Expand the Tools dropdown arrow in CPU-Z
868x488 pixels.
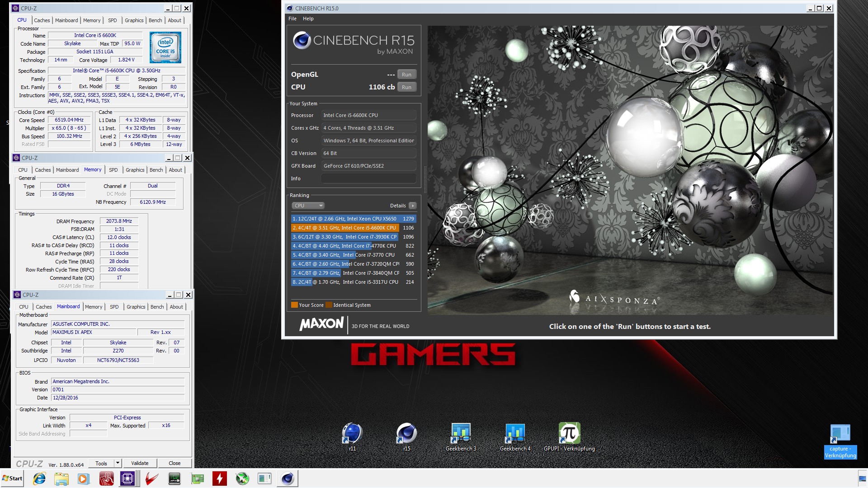click(118, 463)
